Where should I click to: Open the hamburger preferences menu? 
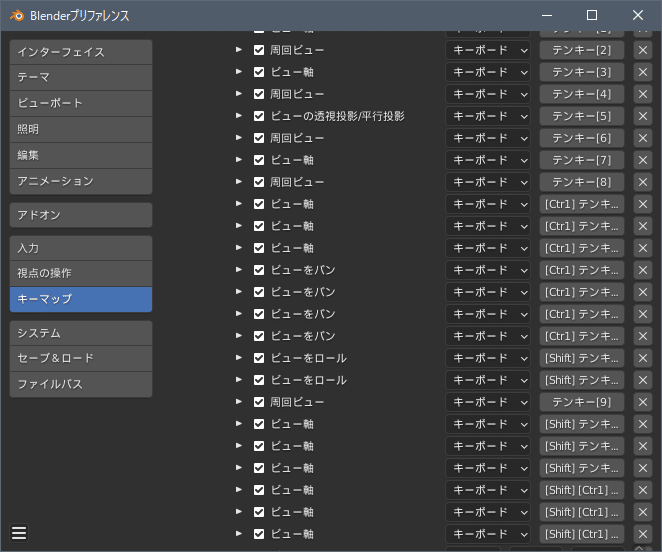pos(19,533)
